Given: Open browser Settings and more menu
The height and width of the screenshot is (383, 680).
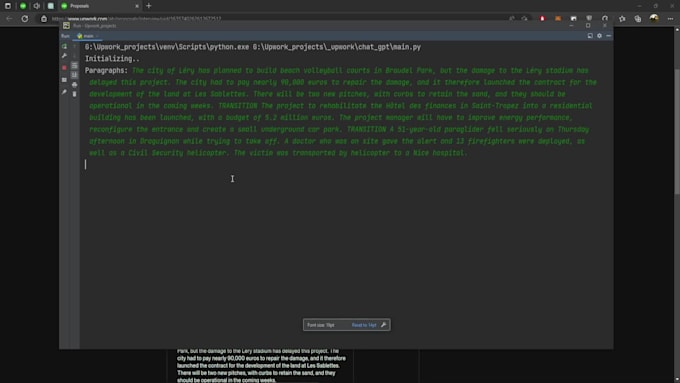Looking at the screenshot, I should pos(670,19).
